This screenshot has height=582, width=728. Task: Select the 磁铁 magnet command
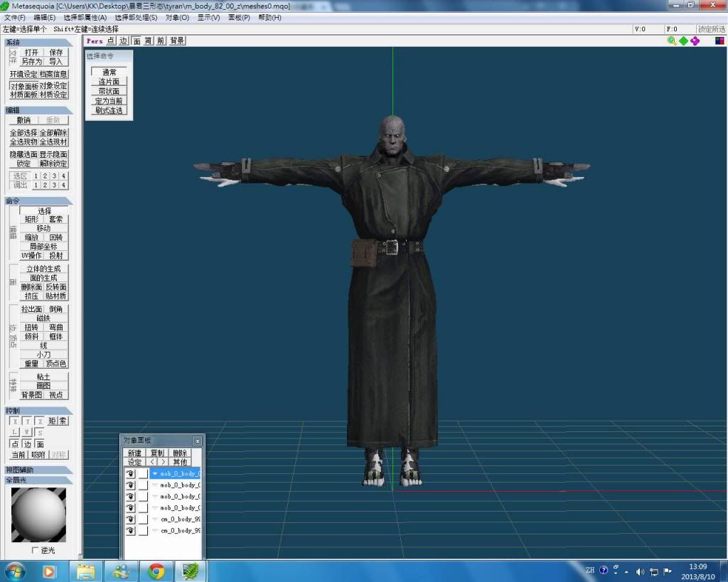coord(43,318)
